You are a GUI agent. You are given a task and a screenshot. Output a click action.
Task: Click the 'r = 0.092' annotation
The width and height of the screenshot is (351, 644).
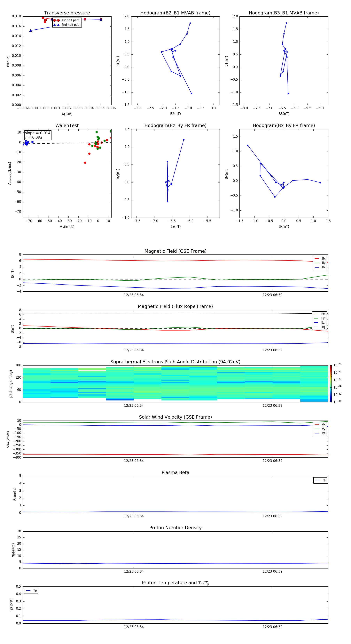[x=34, y=137]
